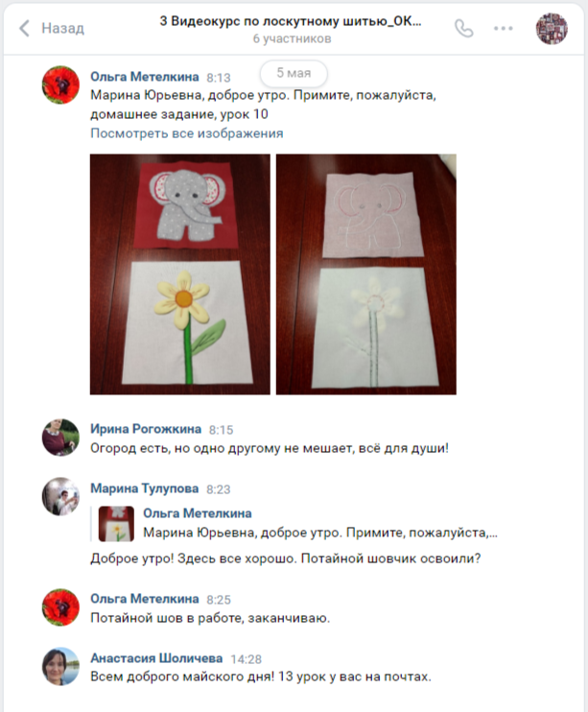Open the photo of applique reverse sides
The height and width of the screenshot is (712, 588).
(366, 274)
